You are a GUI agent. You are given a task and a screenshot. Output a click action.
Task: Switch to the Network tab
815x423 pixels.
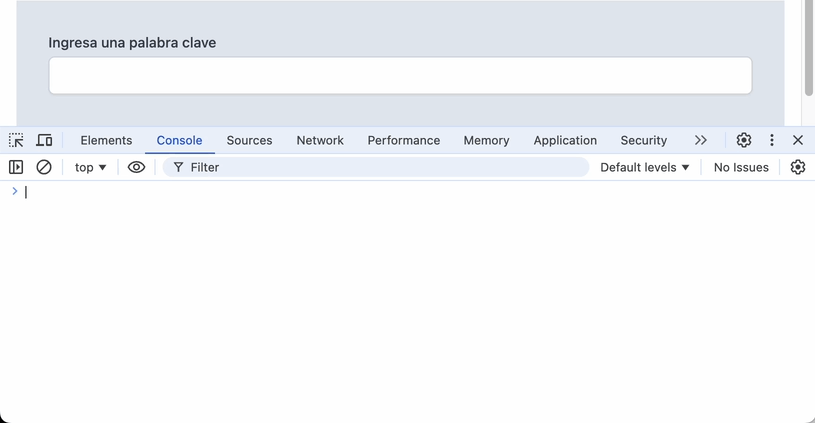pos(320,140)
